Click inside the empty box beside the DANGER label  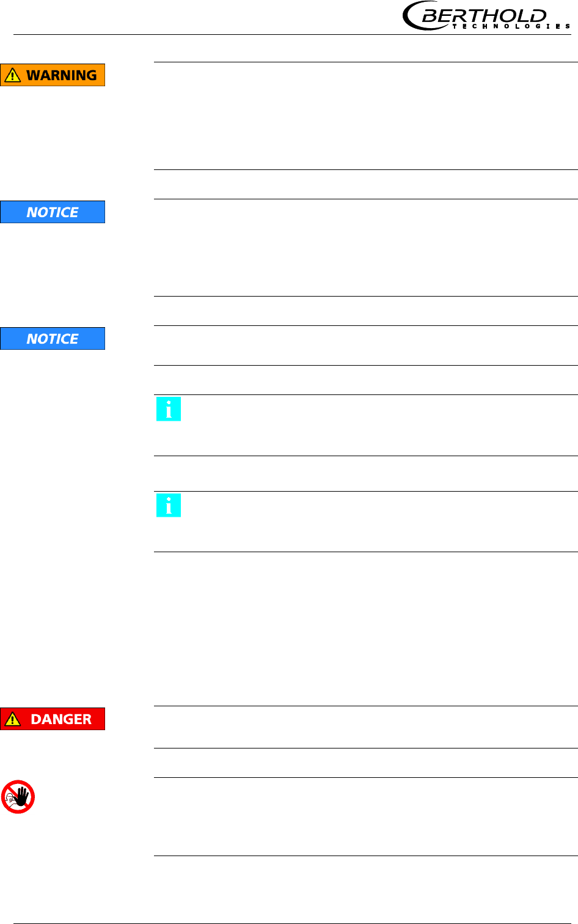pos(365,727)
